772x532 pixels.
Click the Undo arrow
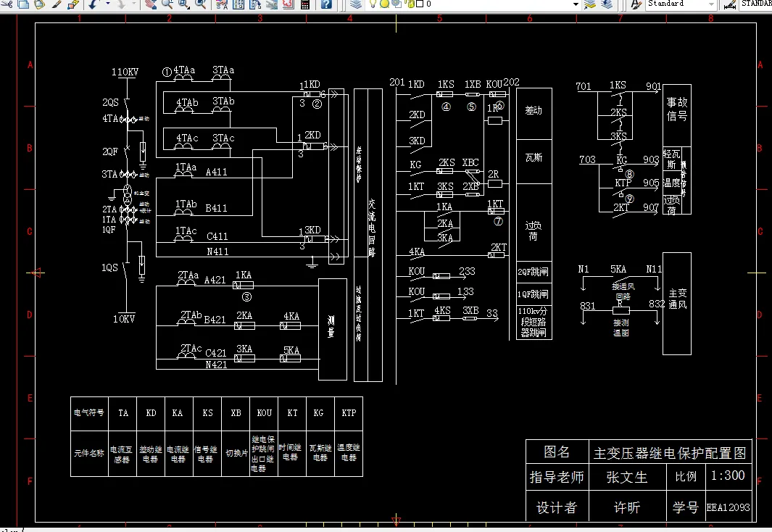(x=94, y=4)
